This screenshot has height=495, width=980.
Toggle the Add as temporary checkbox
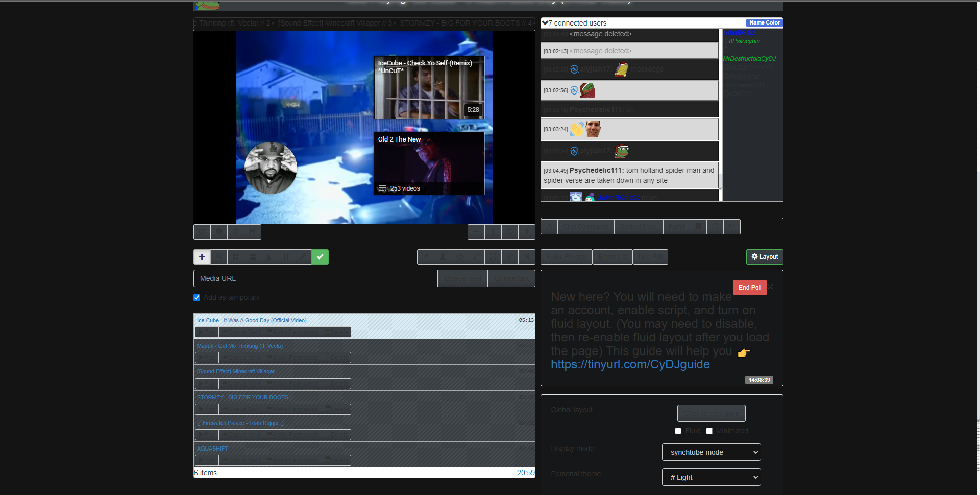point(197,298)
